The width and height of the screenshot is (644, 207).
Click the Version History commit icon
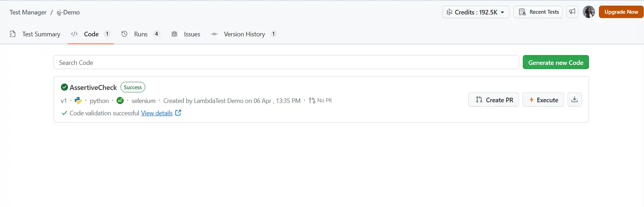214,34
